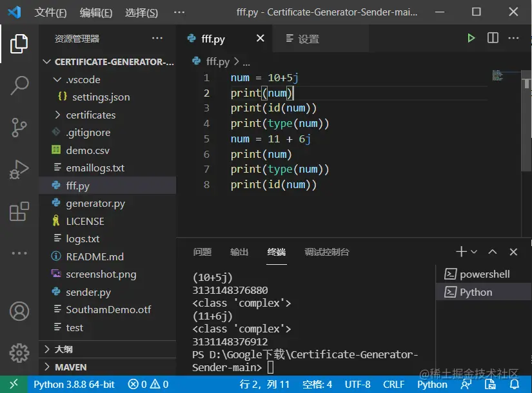Open editor More Actions ellipsis
This screenshot has width=532, height=393.
(513, 38)
